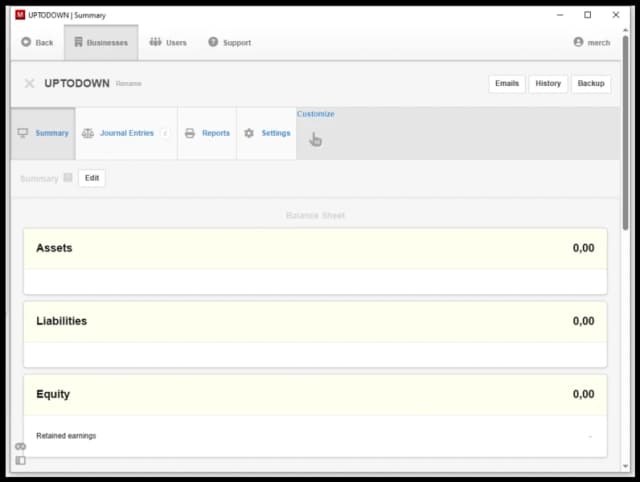Click the Rename link beside UPTODOWN
Viewport: 640px width, 482px height.
pyautogui.click(x=129, y=84)
